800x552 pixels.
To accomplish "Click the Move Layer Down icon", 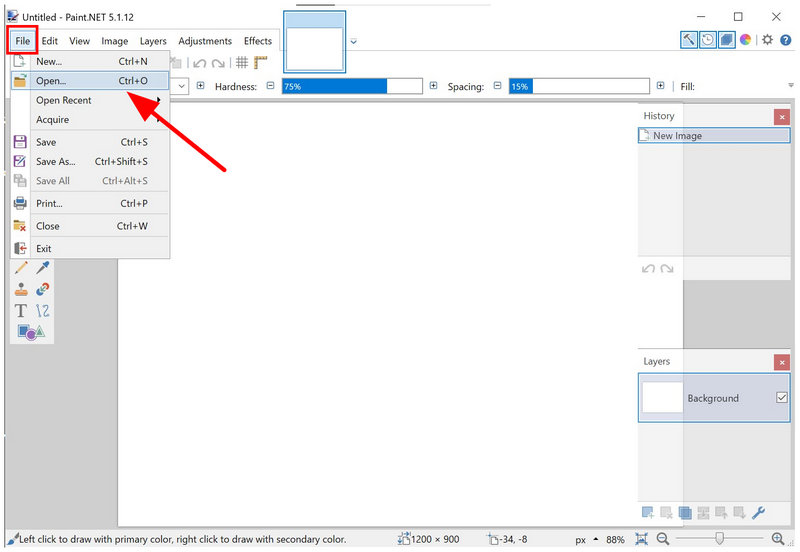I will [740, 512].
